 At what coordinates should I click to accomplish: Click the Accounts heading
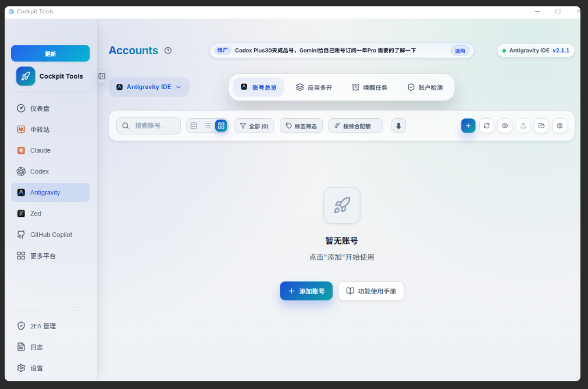[134, 50]
